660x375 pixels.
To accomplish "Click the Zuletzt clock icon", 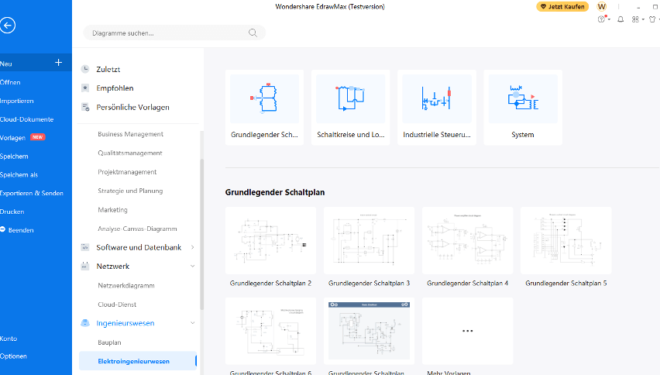I will (x=85, y=69).
